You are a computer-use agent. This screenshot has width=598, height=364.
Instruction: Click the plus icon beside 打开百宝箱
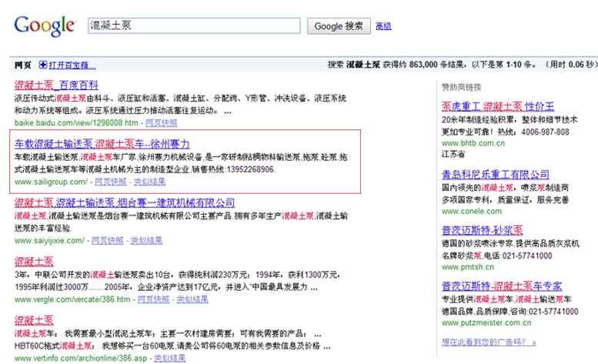click(x=43, y=65)
